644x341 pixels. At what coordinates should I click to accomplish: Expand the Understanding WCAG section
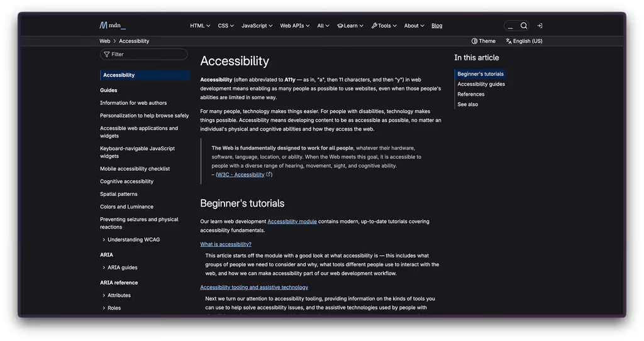point(104,240)
